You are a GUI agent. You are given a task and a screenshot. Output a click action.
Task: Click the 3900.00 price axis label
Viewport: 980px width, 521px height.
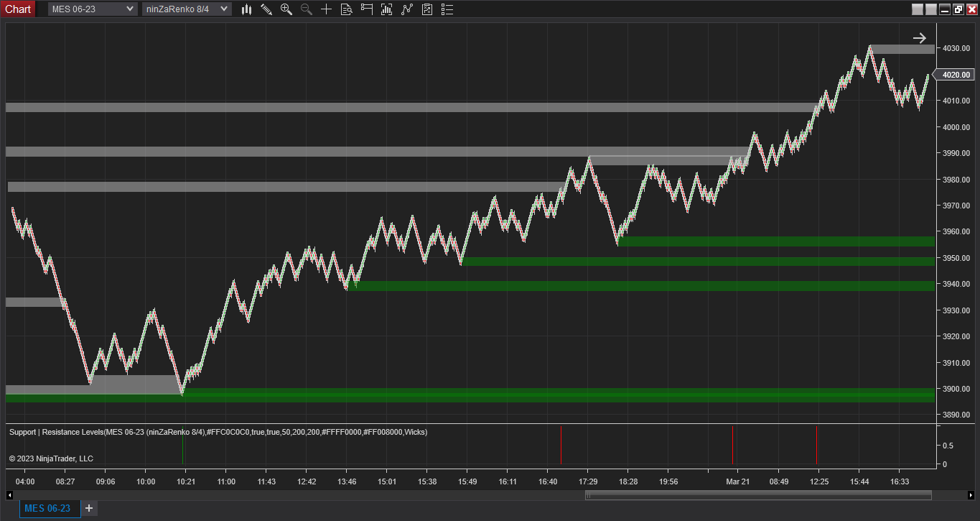(956, 389)
